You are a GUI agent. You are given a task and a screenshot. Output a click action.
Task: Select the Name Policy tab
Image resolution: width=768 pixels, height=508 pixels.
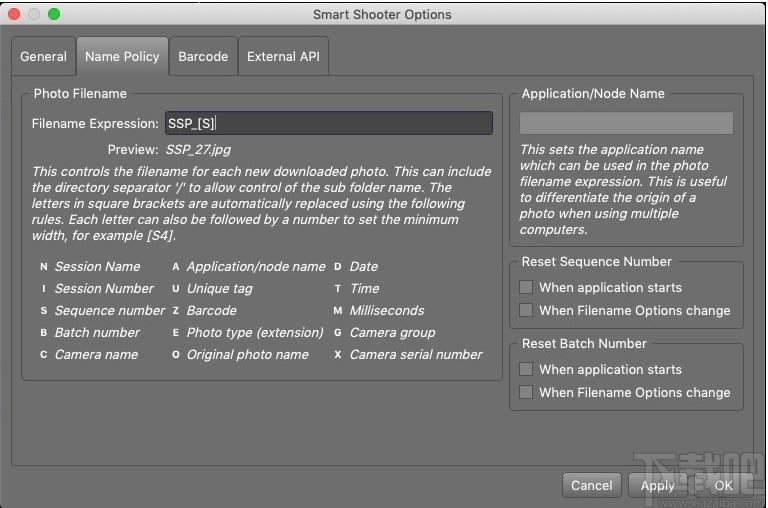click(122, 56)
